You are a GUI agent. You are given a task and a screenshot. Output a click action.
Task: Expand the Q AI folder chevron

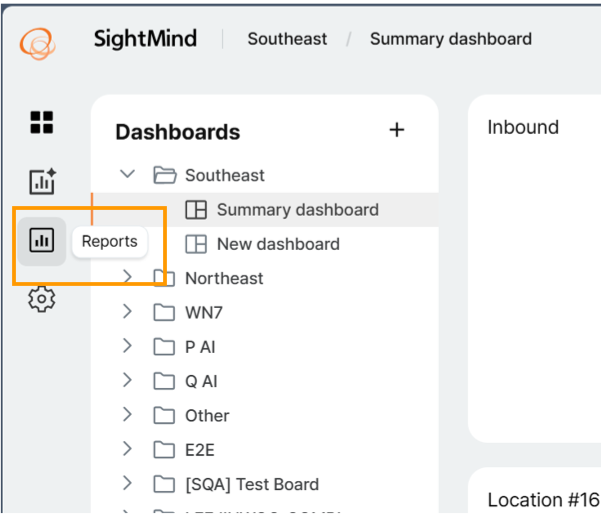click(x=127, y=380)
